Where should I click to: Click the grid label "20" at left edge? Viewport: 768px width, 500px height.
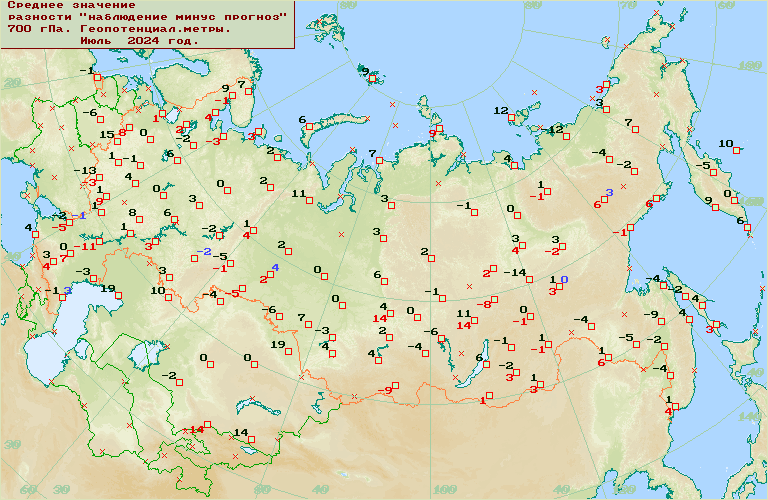(x=12, y=83)
